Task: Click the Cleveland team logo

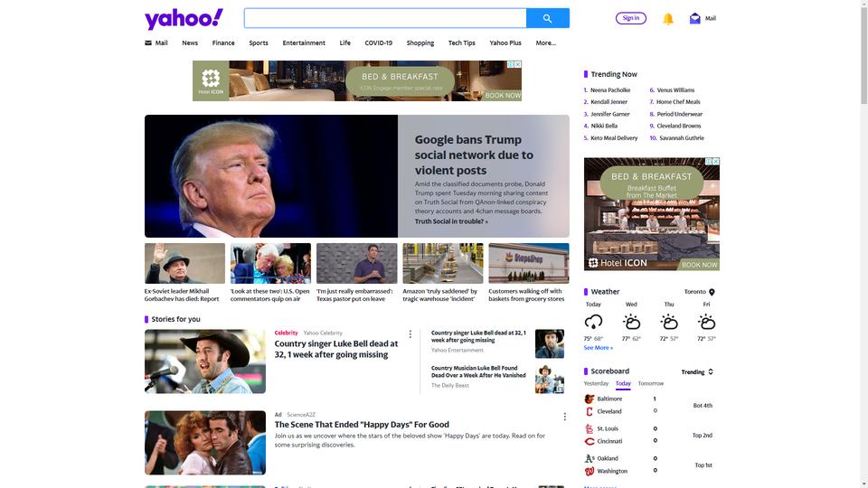Action: (589, 412)
